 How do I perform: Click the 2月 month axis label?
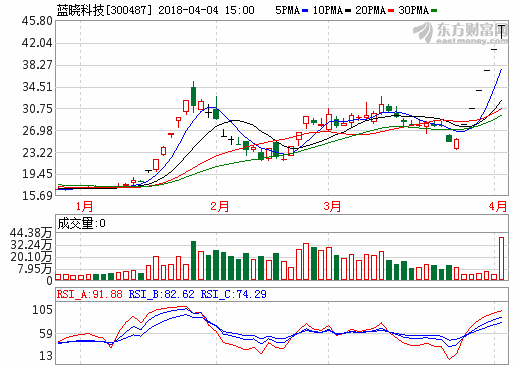point(220,206)
